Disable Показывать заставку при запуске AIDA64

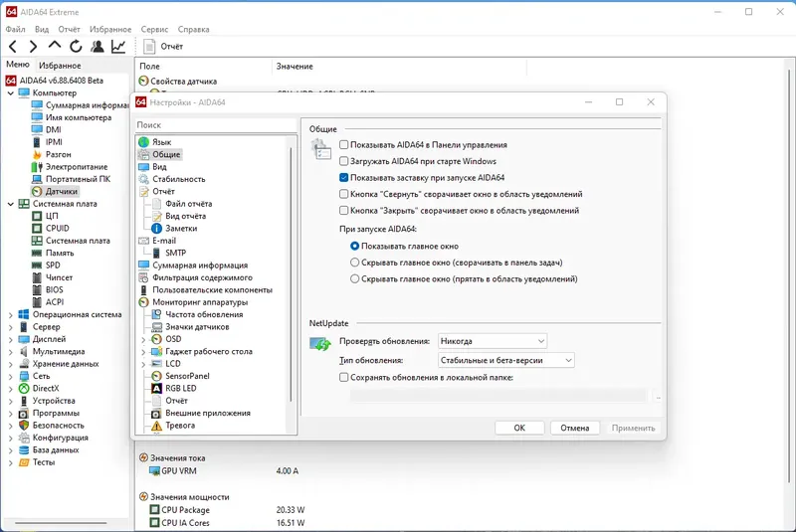point(343,178)
